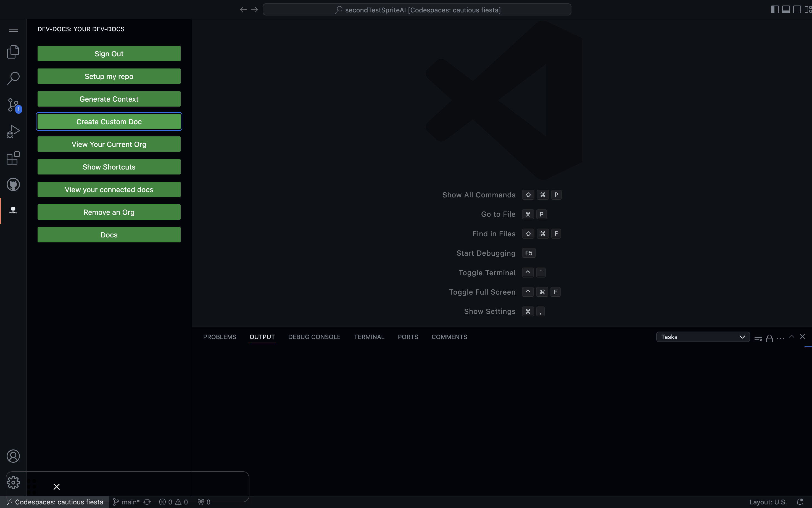Image resolution: width=812 pixels, height=508 pixels.
Task: Open the hamburger menu above Explorer icon
Action: tap(13, 29)
